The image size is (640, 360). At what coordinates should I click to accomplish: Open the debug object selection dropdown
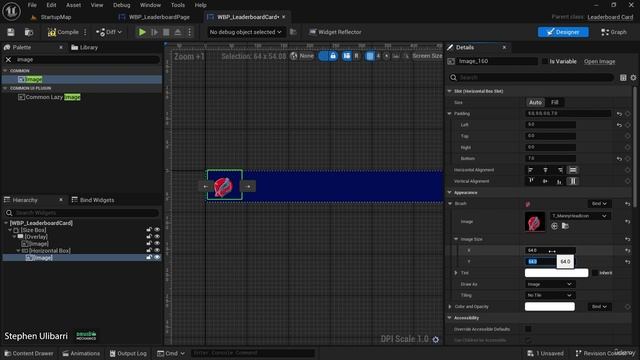coord(245,32)
